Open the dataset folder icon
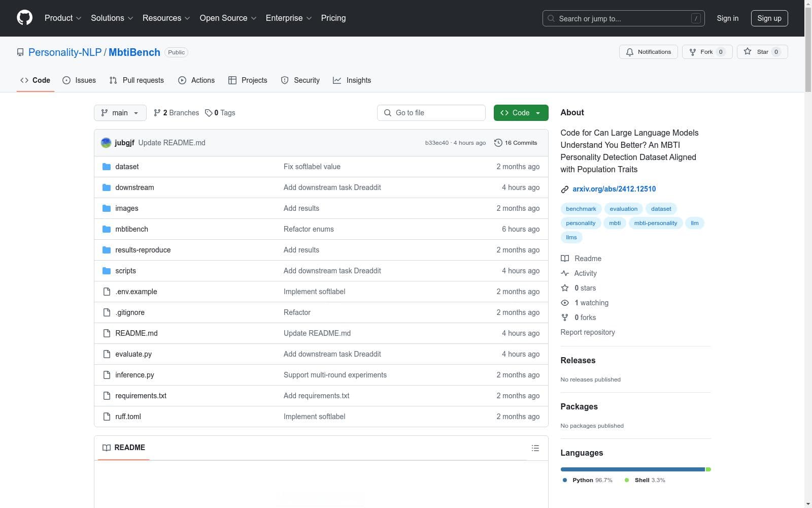The width and height of the screenshot is (812, 508). (107, 167)
